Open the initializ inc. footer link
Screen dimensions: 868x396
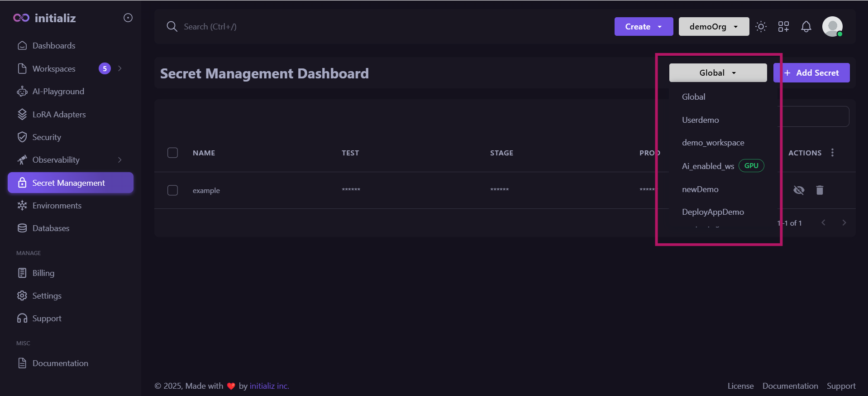pos(269,386)
